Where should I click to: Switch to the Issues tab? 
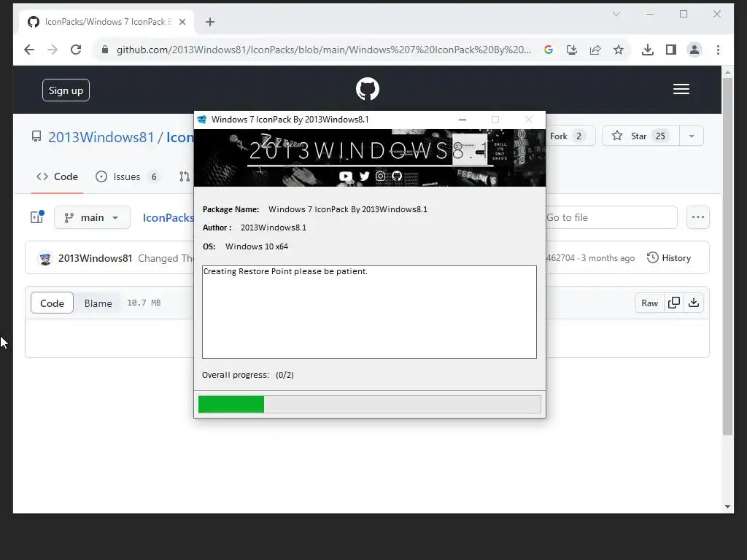click(127, 176)
